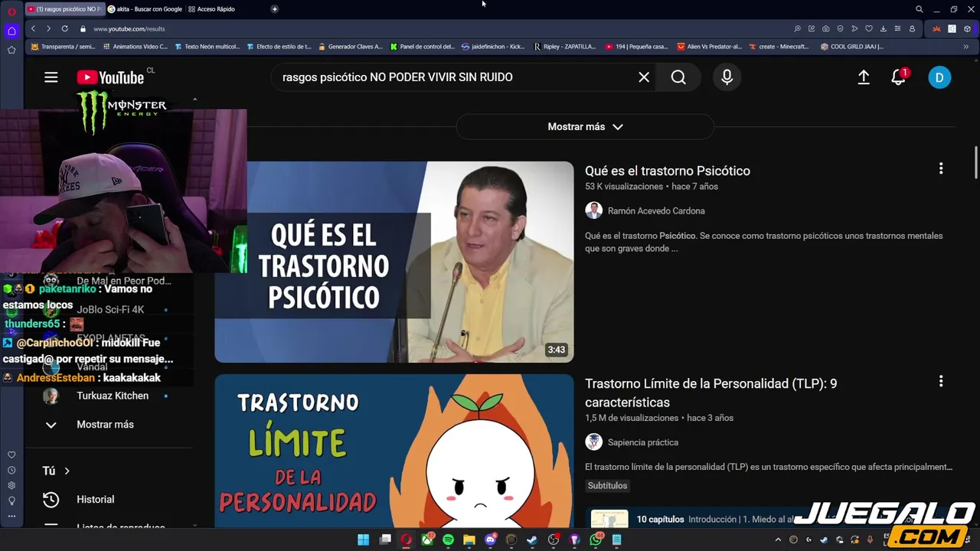The width and height of the screenshot is (980, 551).
Task: Open the Animations Video C... bookmark
Action: (x=135, y=47)
